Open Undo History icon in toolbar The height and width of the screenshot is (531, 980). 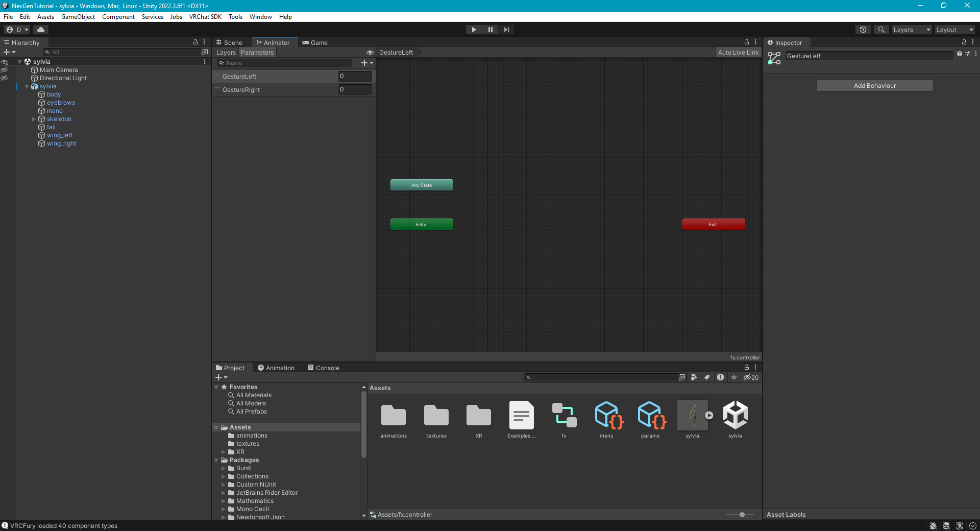[x=863, y=30]
